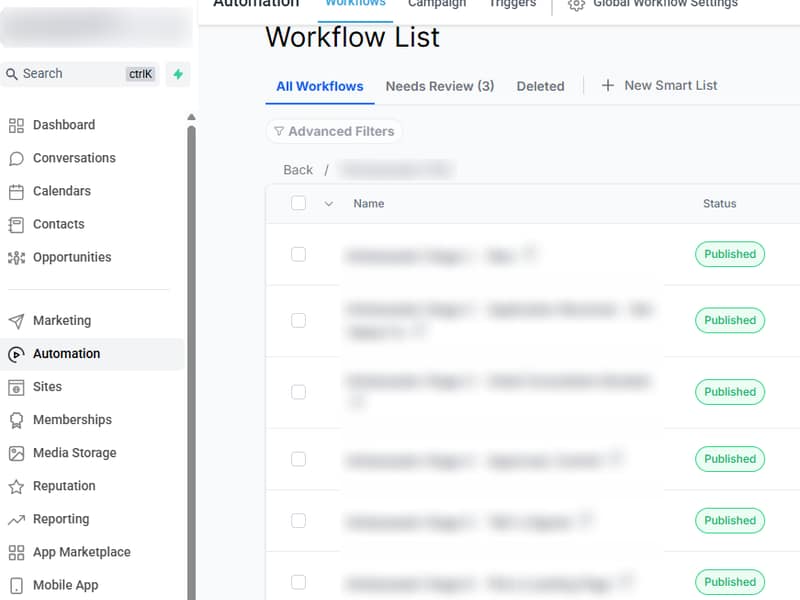Open Sites section
The width and height of the screenshot is (800, 600).
[x=36, y=387]
